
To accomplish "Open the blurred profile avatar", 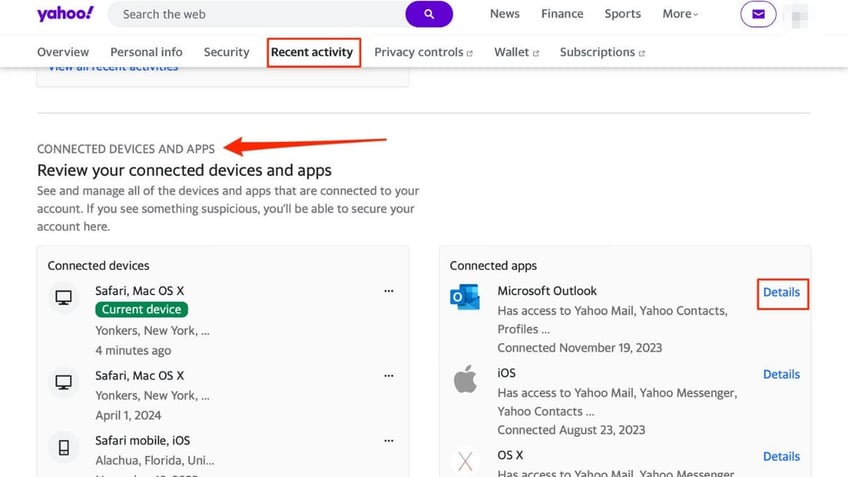I will [x=799, y=15].
